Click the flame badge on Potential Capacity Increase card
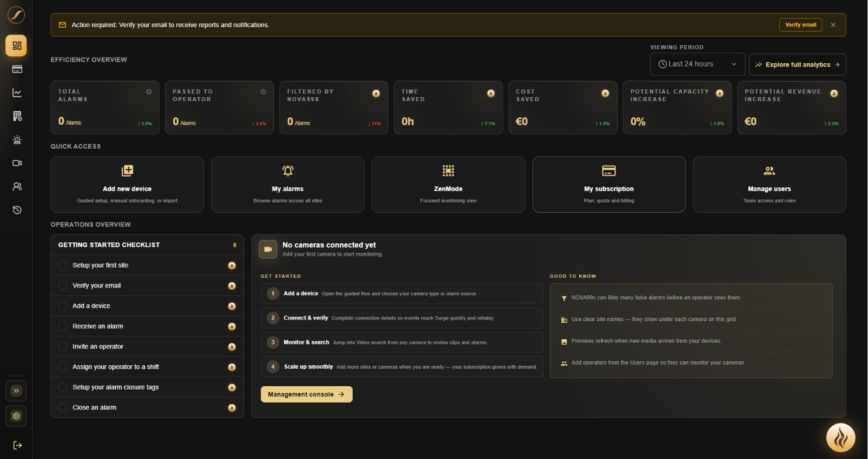Image resolution: width=868 pixels, height=459 pixels. 719,93
